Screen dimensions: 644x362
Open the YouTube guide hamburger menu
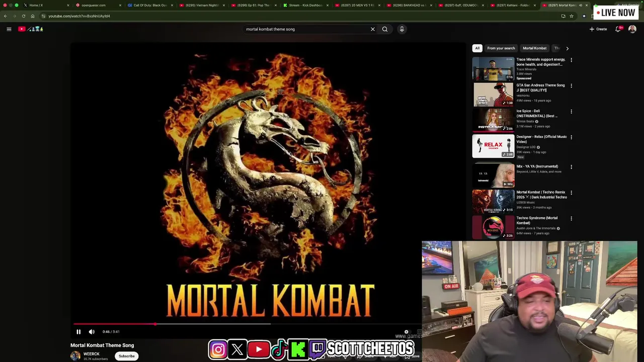[9, 29]
